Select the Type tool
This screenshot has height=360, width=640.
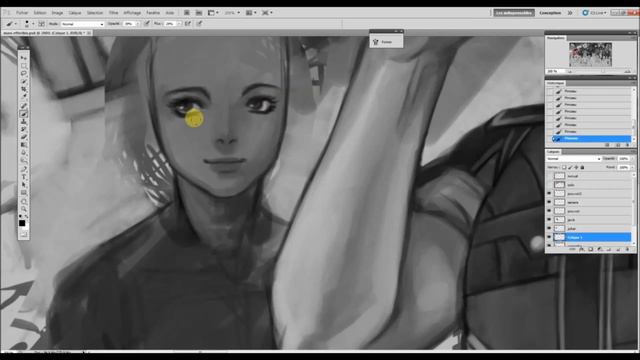click(23, 178)
